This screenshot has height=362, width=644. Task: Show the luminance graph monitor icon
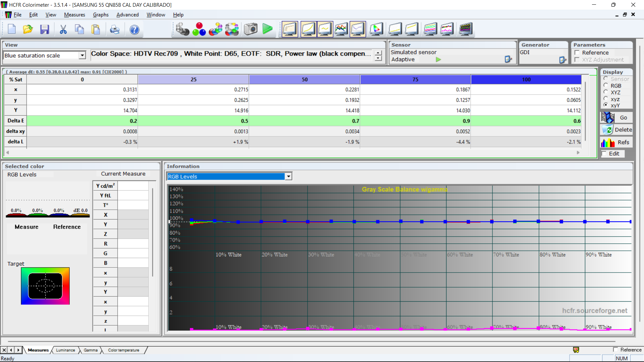pyautogui.click(x=308, y=29)
